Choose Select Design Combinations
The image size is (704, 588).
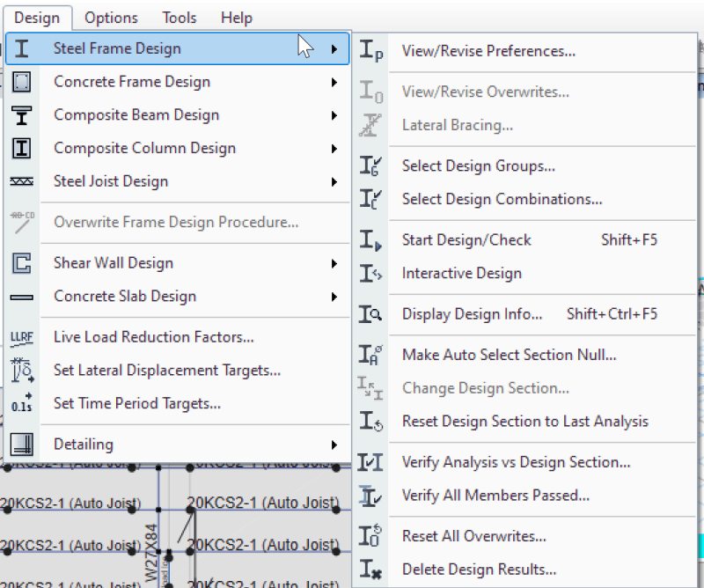pyautogui.click(x=525, y=199)
